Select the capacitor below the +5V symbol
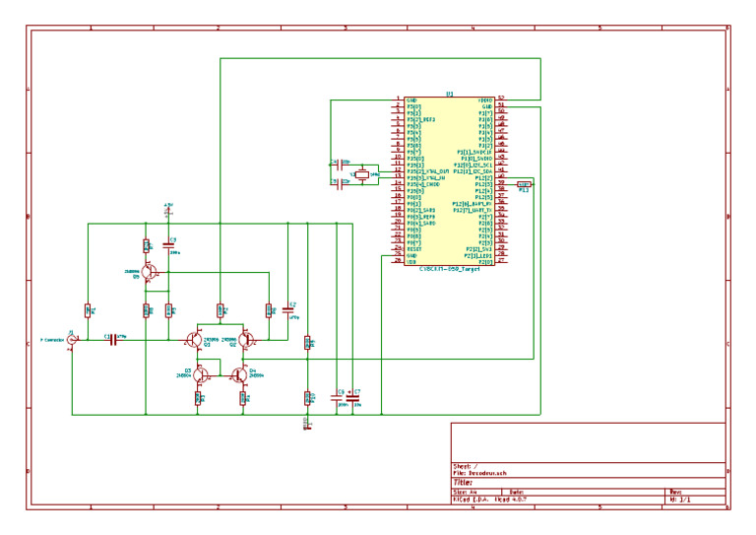The image size is (756, 535). tap(168, 245)
